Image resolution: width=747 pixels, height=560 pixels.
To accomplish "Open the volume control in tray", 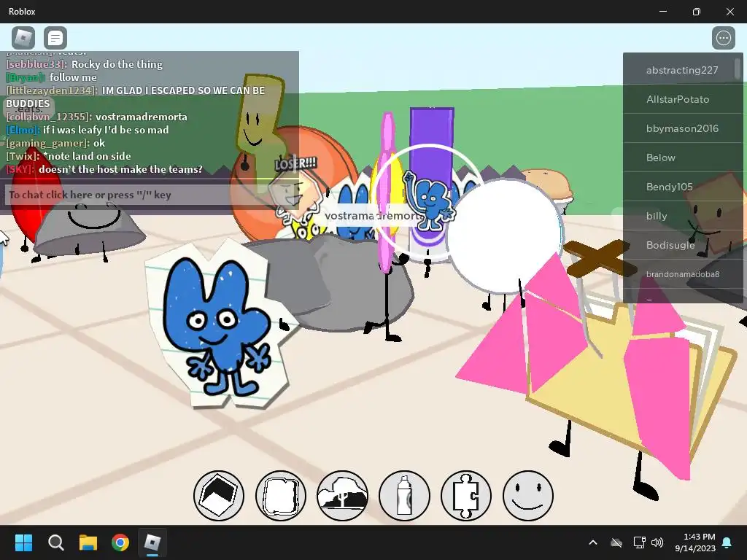I will point(657,542).
